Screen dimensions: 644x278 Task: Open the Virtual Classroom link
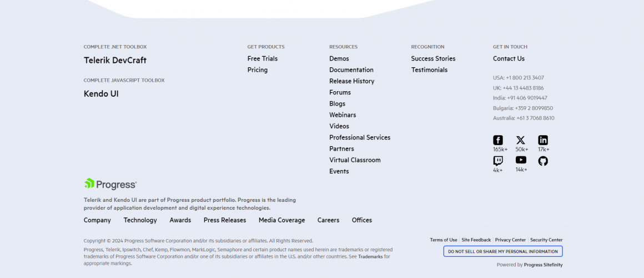pyautogui.click(x=355, y=160)
